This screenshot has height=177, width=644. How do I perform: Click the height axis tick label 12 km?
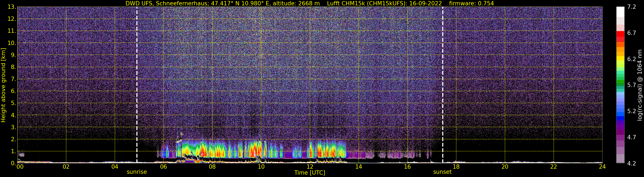point(12,19)
